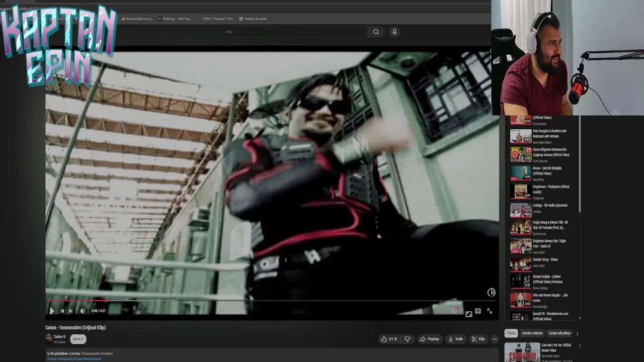This screenshot has height=362, width=644.
Task: Click the Eva Records channel label
Action: tap(539, 234)
